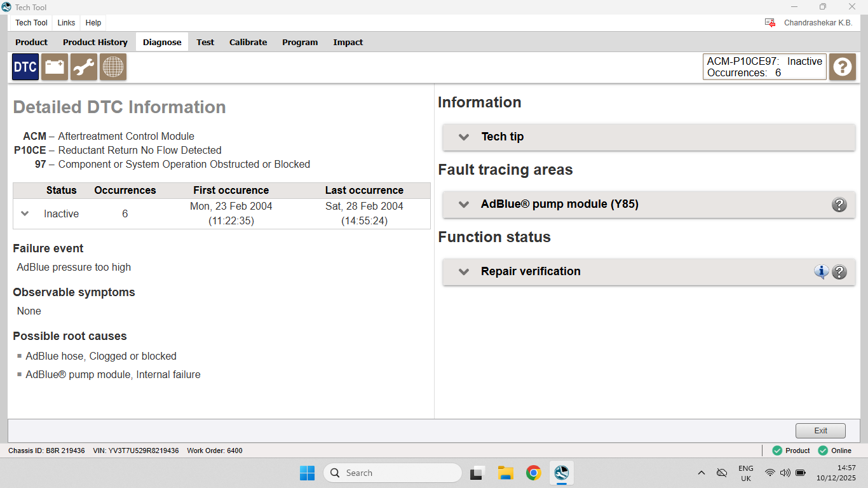Click the help icon for AdBlue pump module

pyautogui.click(x=839, y=205)
